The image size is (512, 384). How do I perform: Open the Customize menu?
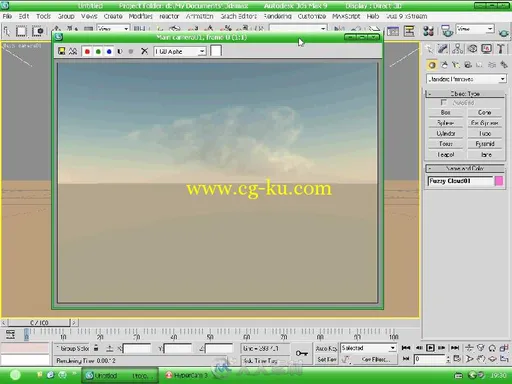point(312,16)
